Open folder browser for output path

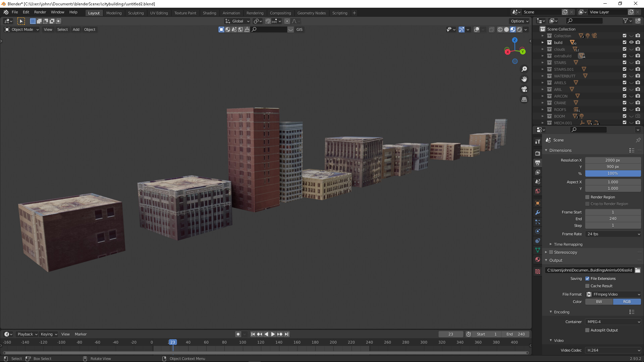tap(638, 270)
